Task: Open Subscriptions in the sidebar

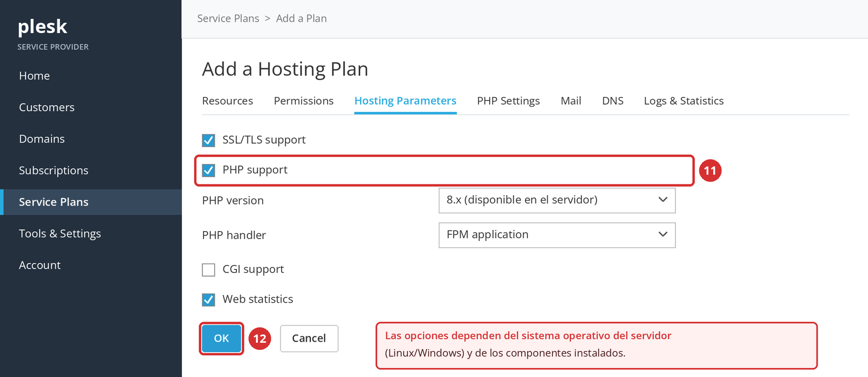Action: (54, 170)
